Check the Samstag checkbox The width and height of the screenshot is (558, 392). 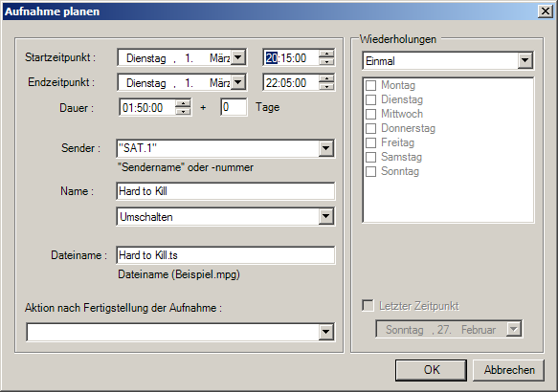pos(371,157)
